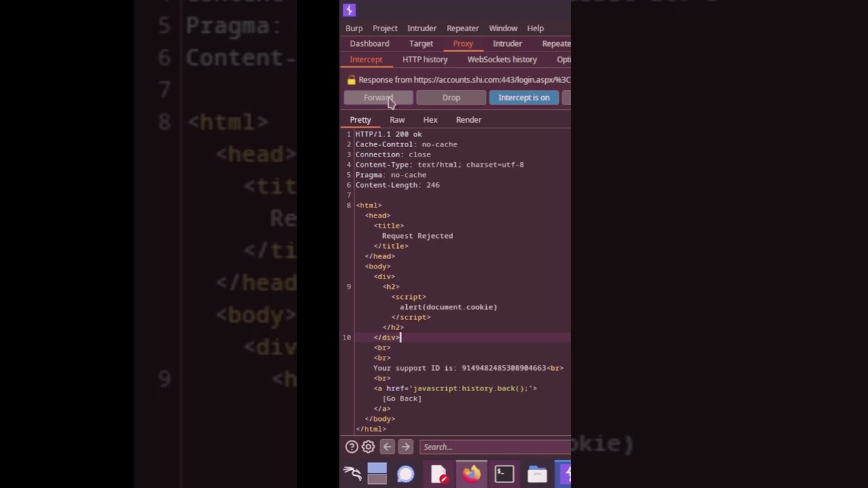This screenshot has width=868, height=488.
Task: Click the '[Go Back]' text line
Action: coord(402,399)
